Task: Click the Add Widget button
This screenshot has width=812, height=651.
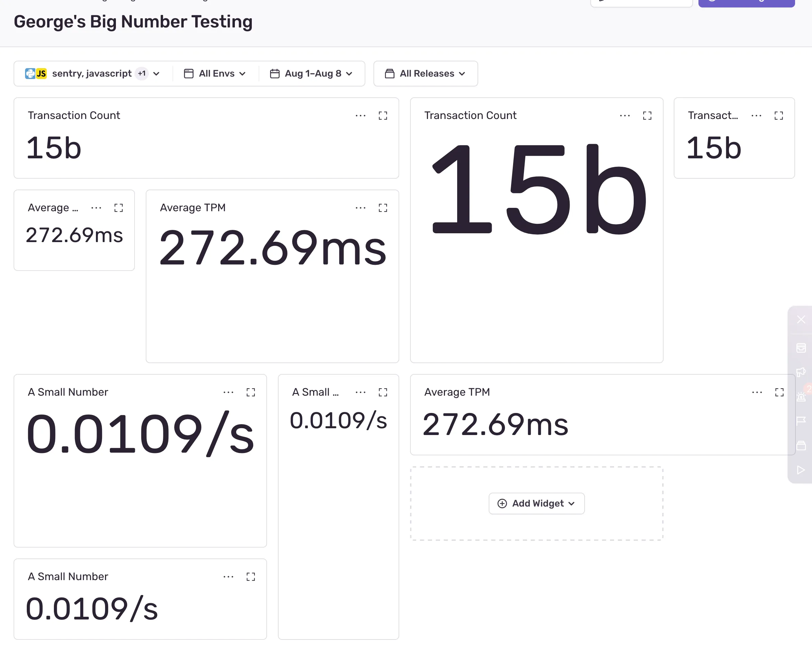Action: pos(536,503)
